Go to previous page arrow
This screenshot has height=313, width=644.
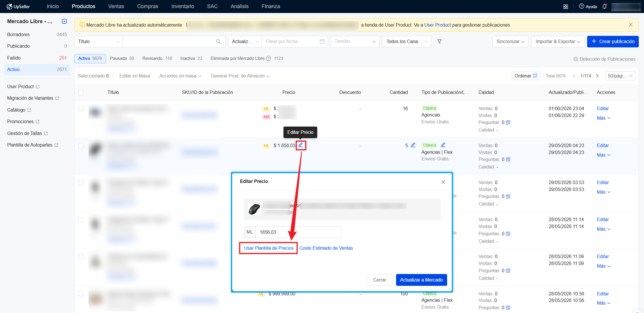pyautogui.click(x=574, y=76)
